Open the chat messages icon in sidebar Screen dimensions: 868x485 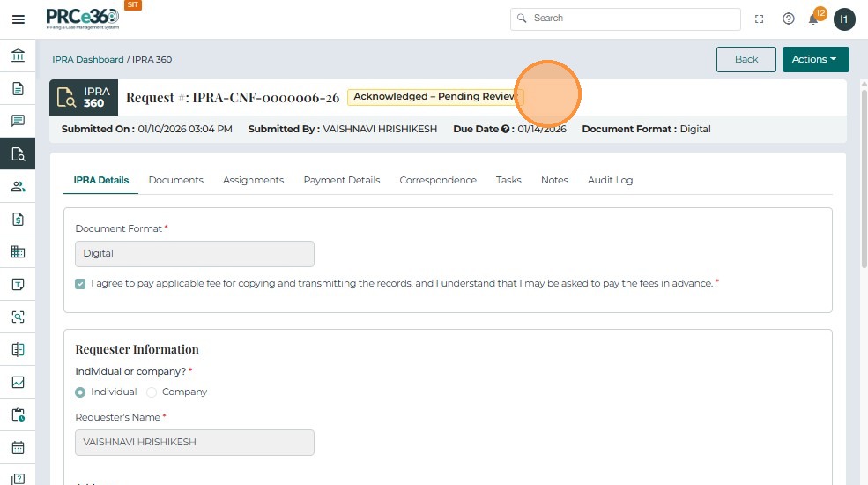18,121
